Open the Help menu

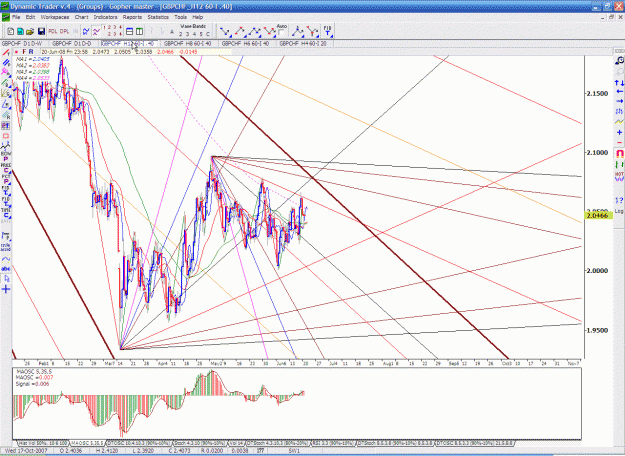point(198,17)
